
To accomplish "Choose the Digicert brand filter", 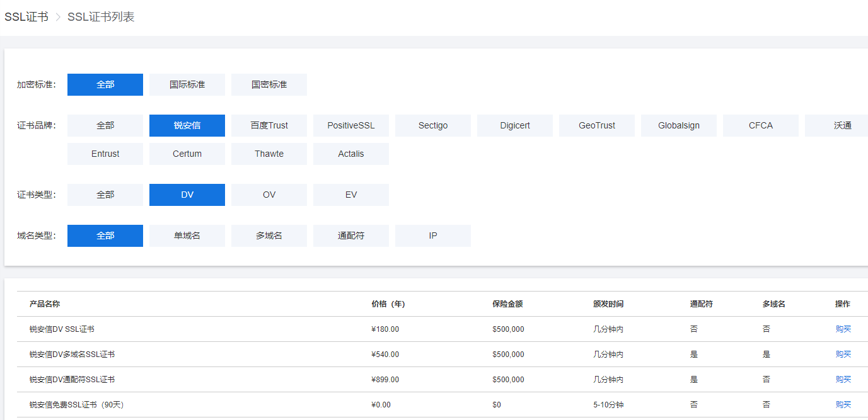I will point(515,125).
